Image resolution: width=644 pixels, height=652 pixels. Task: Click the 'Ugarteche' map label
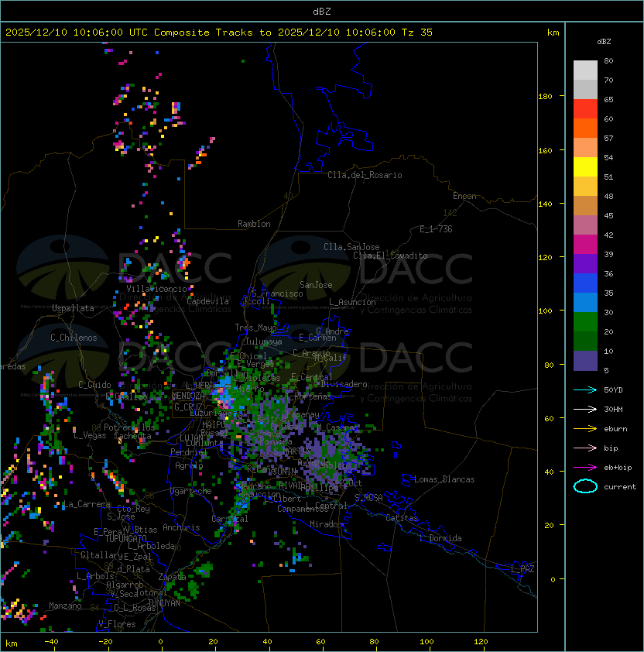[x=190, y=491]
